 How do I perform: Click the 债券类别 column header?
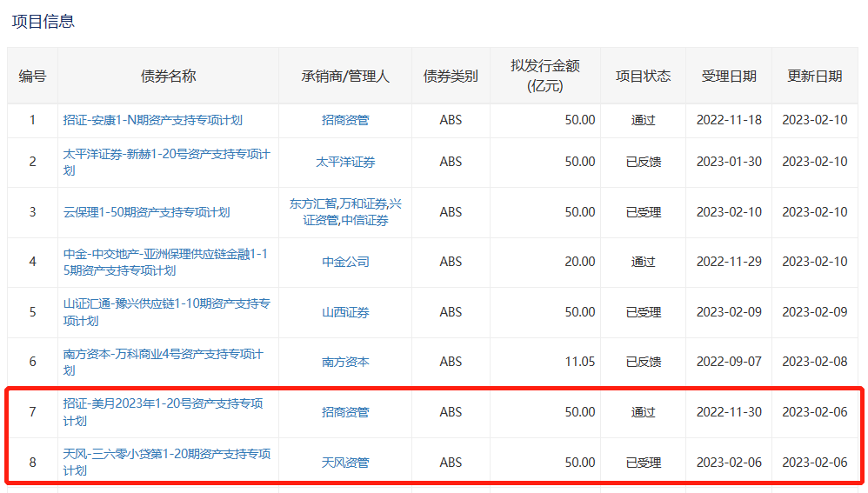(451, 77)
